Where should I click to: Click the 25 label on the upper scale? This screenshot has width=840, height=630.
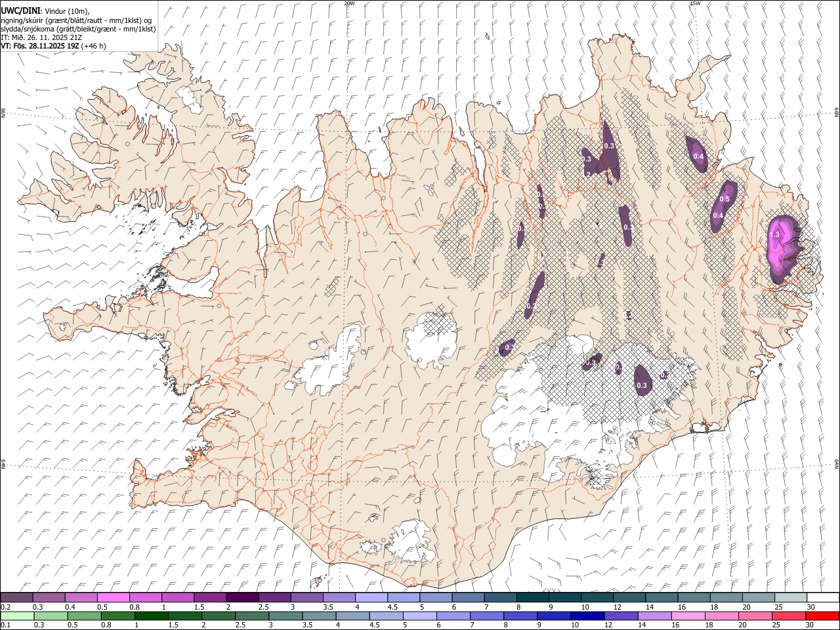point(778,607)
